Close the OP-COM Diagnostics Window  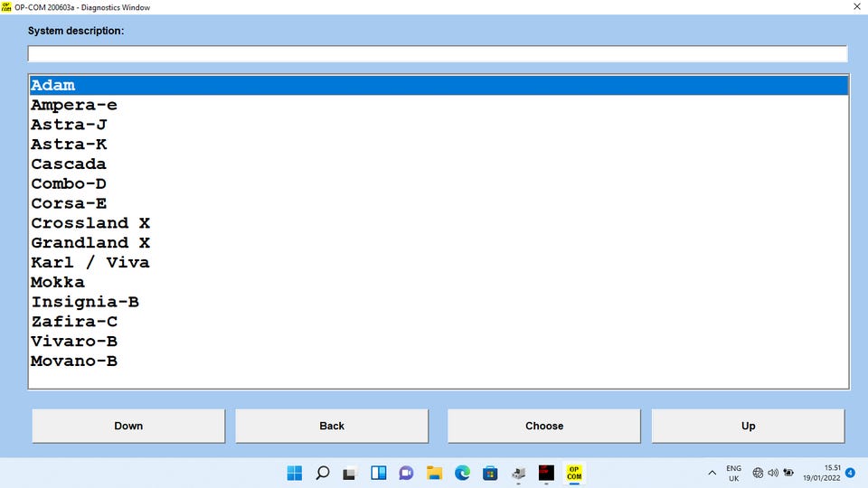tap(856, 7)
